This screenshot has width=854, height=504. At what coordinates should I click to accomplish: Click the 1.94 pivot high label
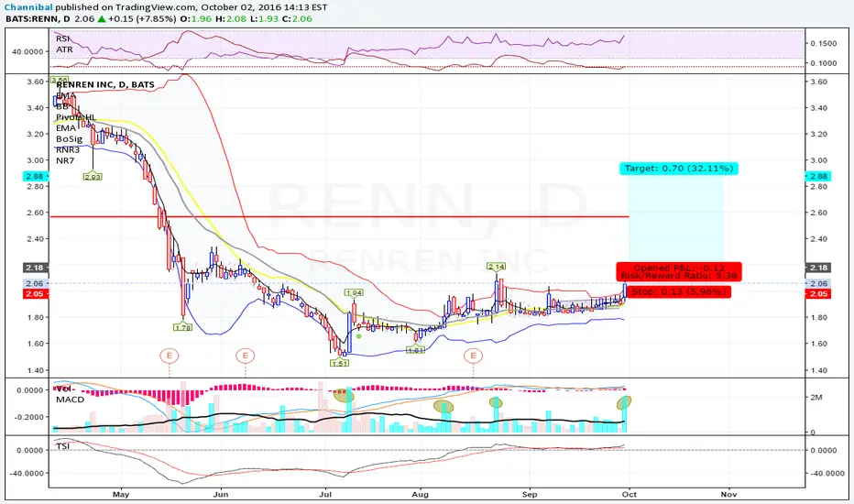coord(354,292)
